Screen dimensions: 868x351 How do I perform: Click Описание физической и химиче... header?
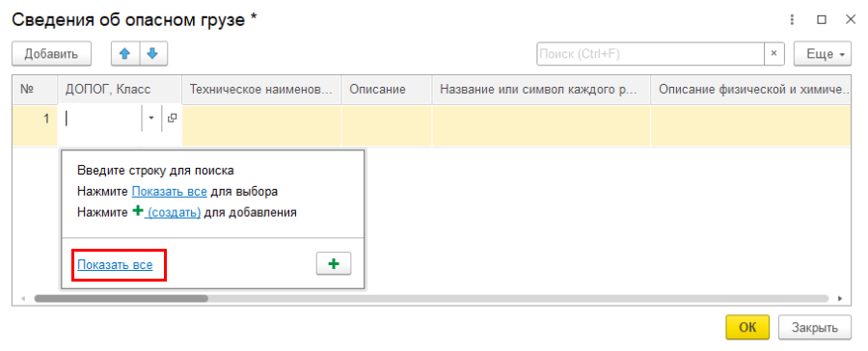pyautogui.click(x=750, y=89)
